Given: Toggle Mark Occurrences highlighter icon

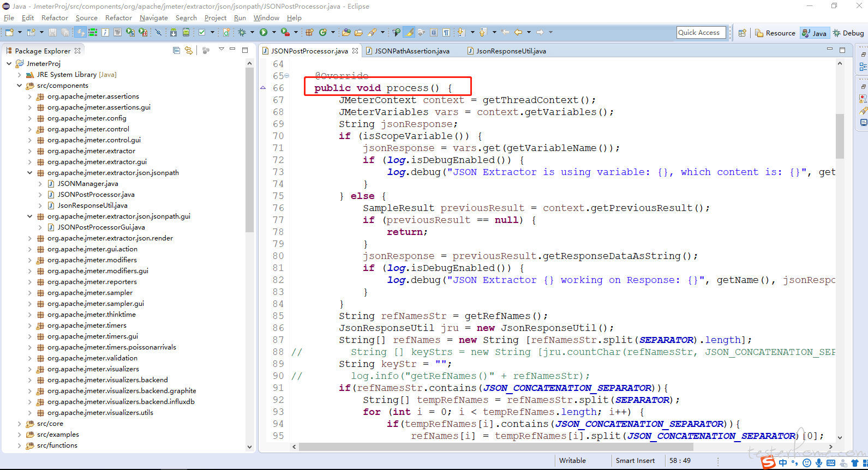Looking at the screenshot, I should coord(409,33).
